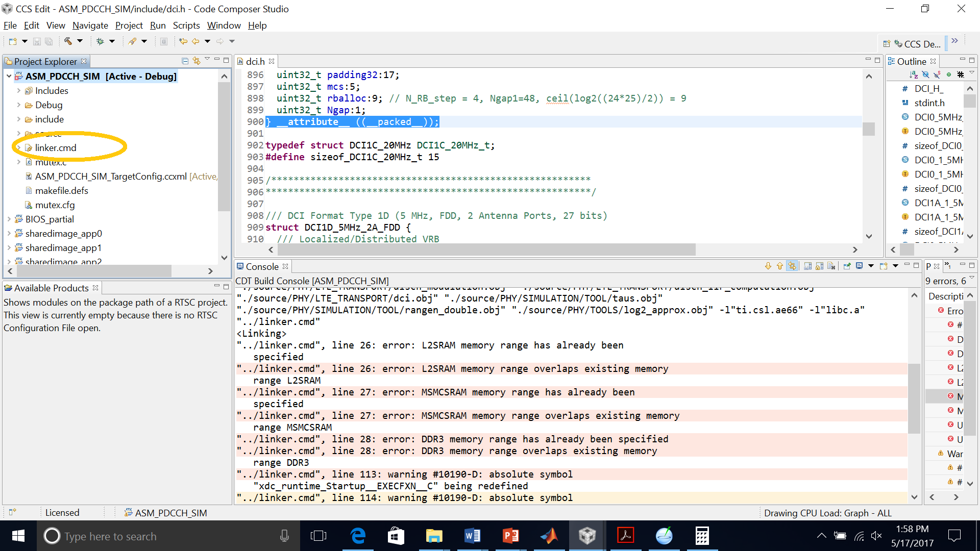The height and width of the screenshot is (551, 980).
Task: Toggle hide static members in Outline
Action: [937, 74]
